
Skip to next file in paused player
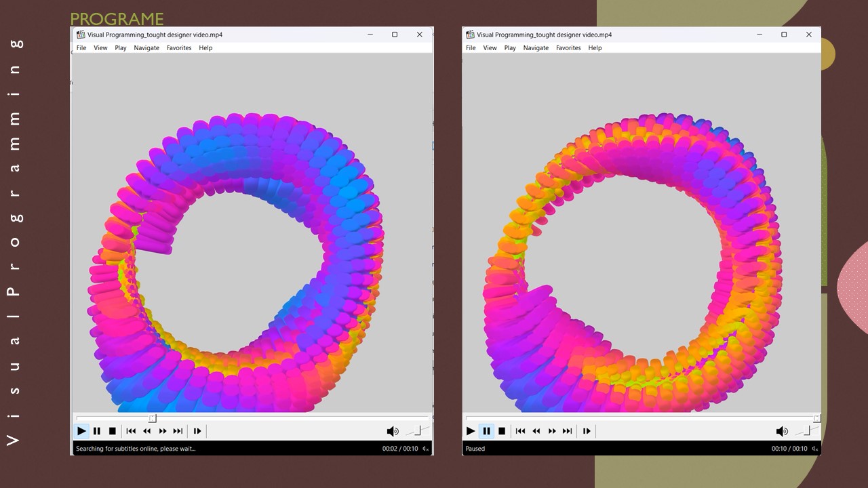[x=568, y=431]
